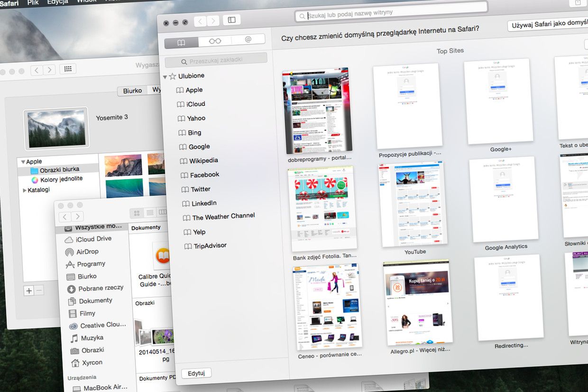
Task: Open Pobrane rzeczy in Finder sidebar
Action: (x=95, y=288)
